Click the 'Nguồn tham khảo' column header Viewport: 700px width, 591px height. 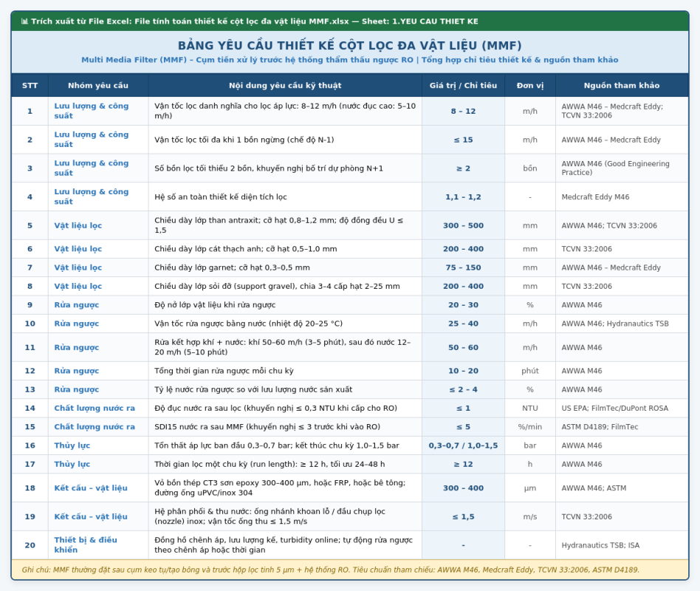click(x=622, y=85)
